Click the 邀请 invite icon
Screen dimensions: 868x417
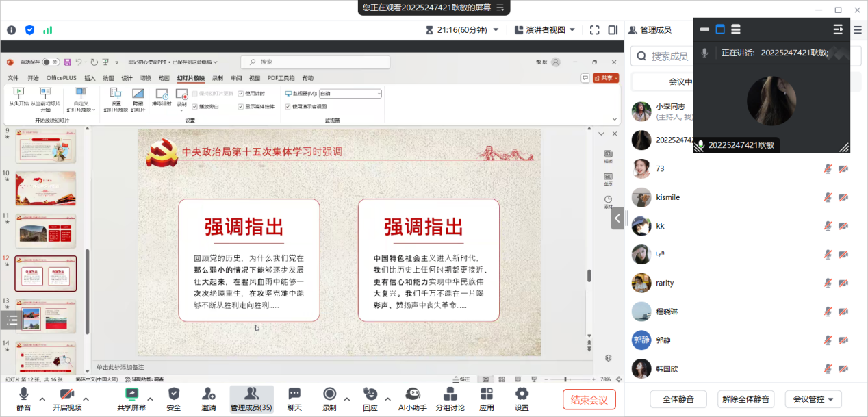(x=209, y=394)
